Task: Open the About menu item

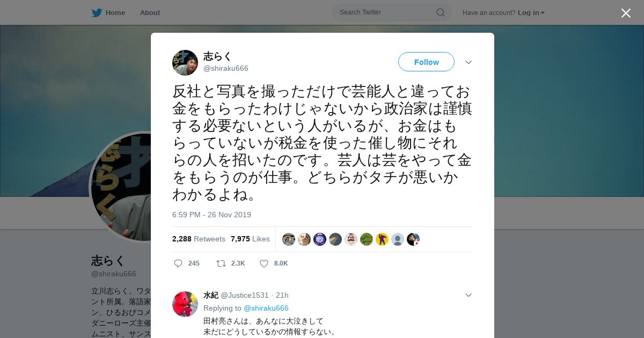Action: 150,12
